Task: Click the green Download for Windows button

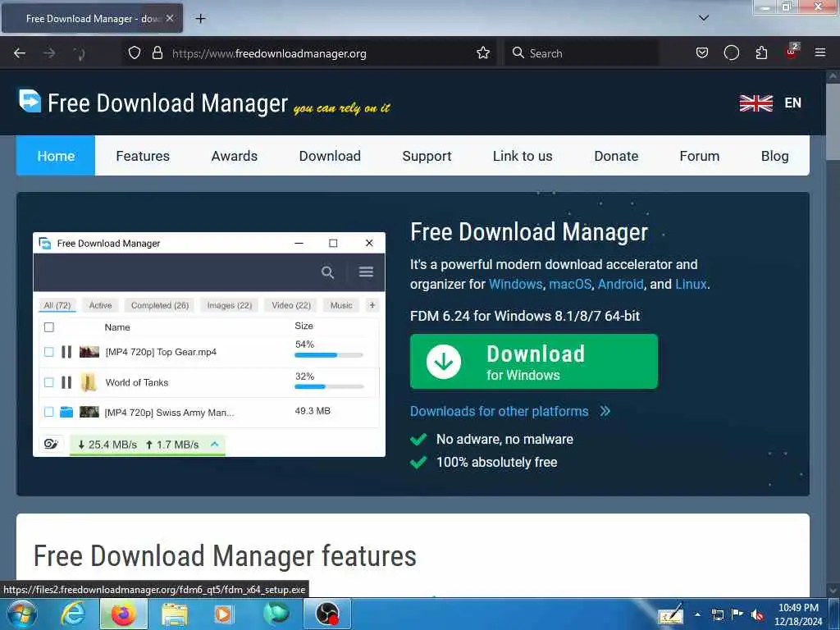Action: 533,362
